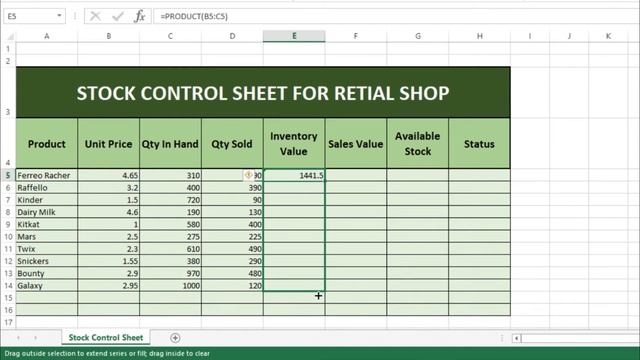The image size is (640, 360).
Task: Select the Dairy Milk cell
Action: (47, 212)
